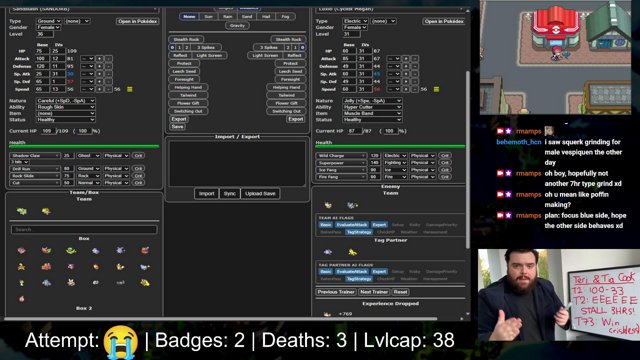Screen dimensions: 640x360
Task: Choose the yellow Tag Partner Pokémon sprite
Action: pyautogui.click(x=353, y=252)
